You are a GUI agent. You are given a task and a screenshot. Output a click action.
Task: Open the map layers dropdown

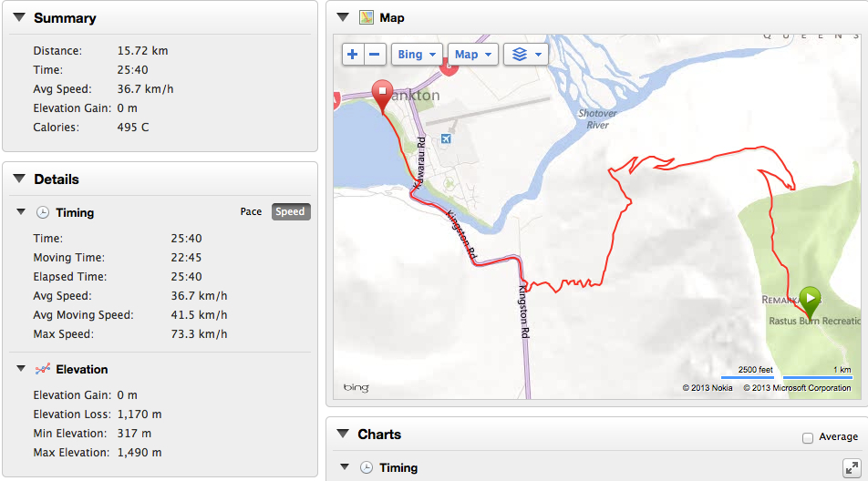pos(526,55)
